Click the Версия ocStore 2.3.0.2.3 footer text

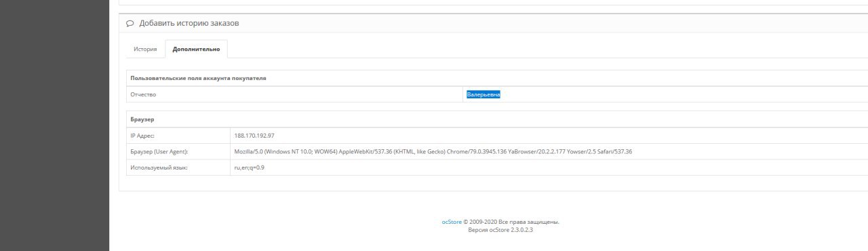[500, 230]
